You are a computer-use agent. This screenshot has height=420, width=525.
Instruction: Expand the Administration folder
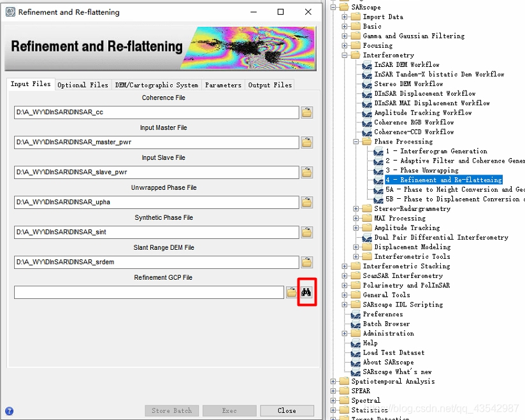(x=345, y=333)
